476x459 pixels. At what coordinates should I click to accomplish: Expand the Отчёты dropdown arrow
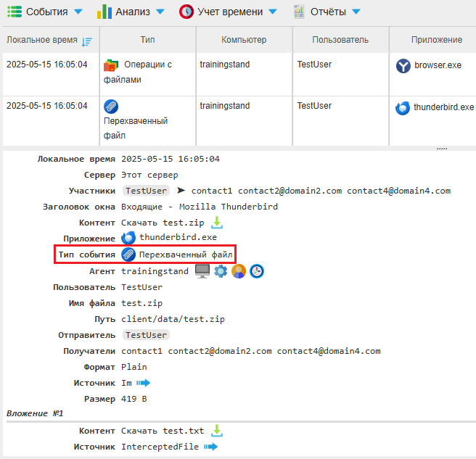tap(356, 12)
